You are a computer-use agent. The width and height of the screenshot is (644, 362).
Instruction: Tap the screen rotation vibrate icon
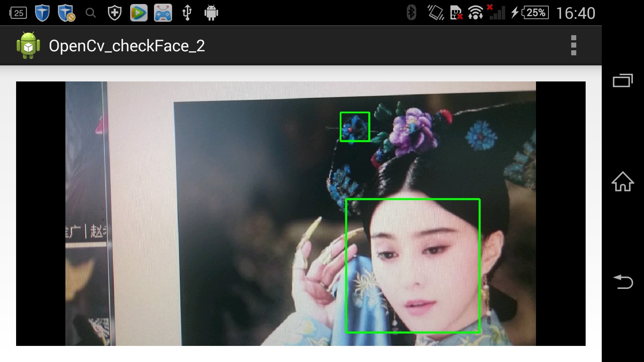436,13
